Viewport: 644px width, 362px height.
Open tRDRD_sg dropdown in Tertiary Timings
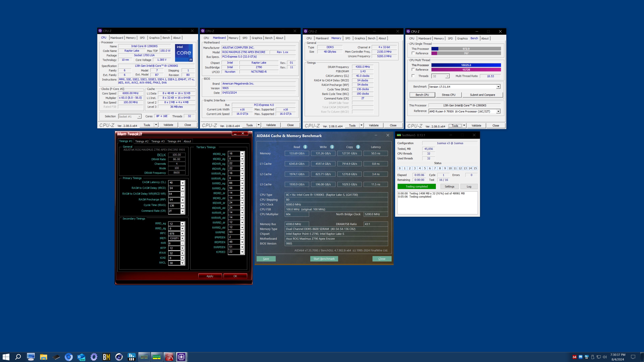coord(242,154)
